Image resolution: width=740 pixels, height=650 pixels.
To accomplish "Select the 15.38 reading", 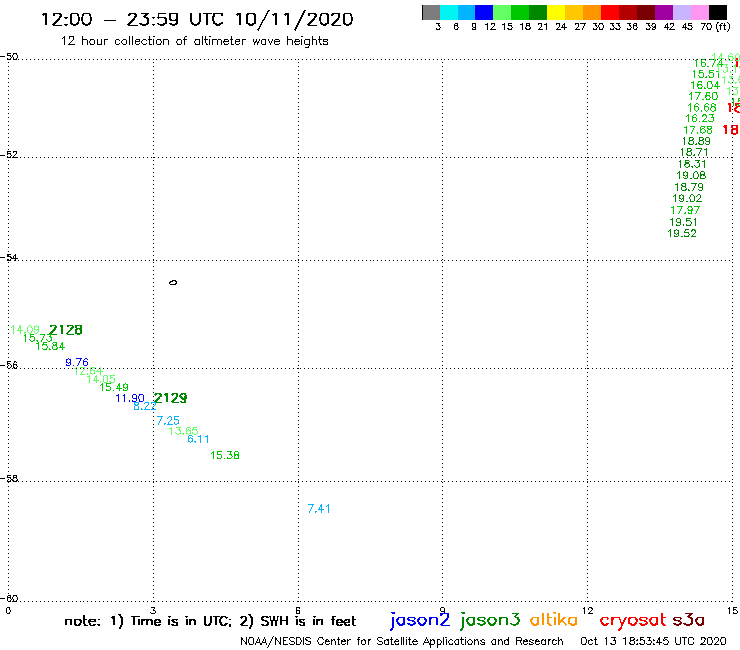I will coord(225,455).
